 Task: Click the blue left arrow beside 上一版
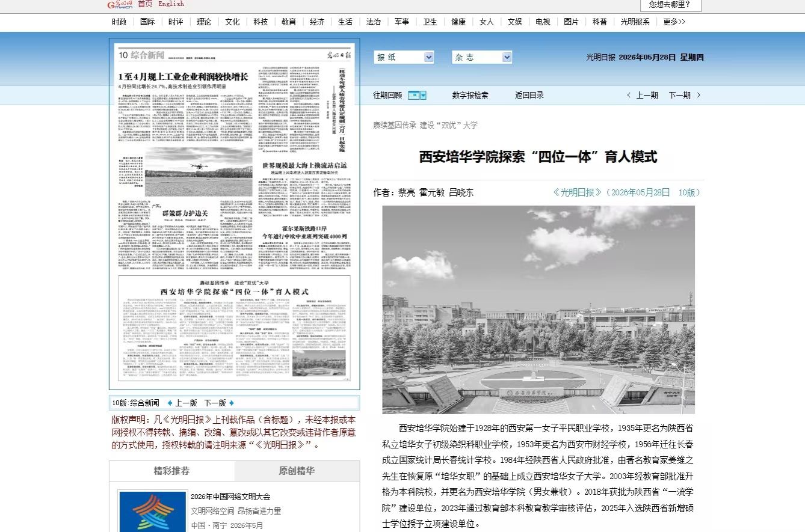170,403
